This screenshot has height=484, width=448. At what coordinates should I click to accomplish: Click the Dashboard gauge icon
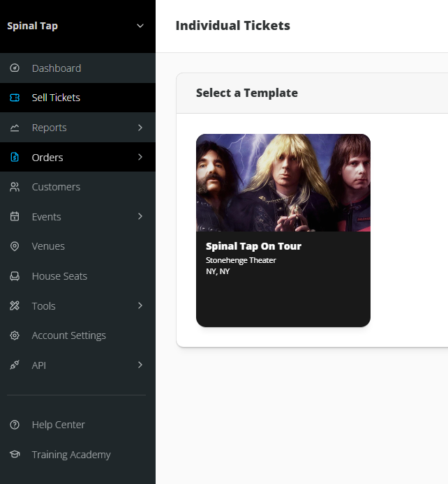click(15, 68)
